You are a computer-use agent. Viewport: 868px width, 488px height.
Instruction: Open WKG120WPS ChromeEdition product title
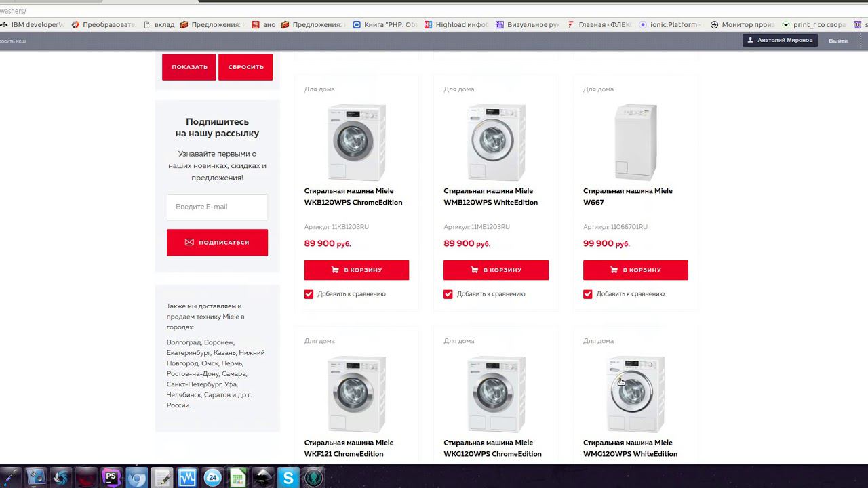point(492,448)
